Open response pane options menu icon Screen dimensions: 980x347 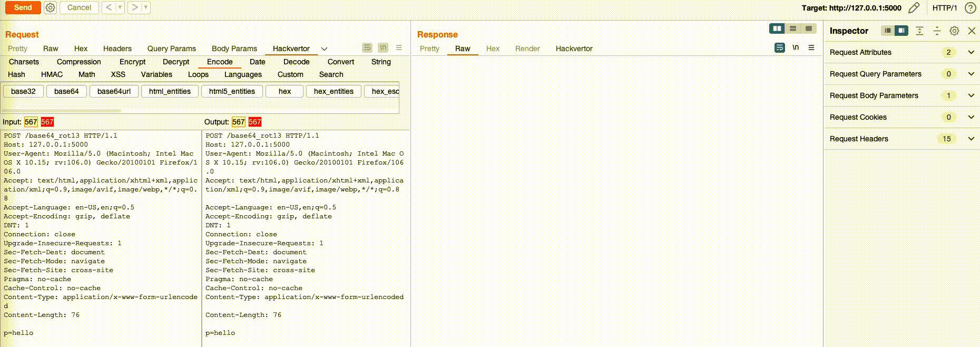[811, 47]
